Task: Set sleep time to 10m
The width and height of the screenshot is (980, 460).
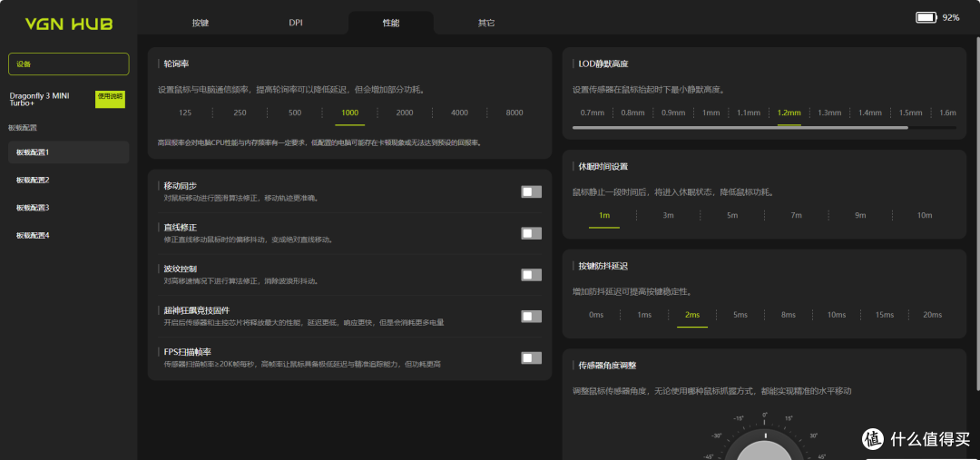Action: (x=925, y=216)
